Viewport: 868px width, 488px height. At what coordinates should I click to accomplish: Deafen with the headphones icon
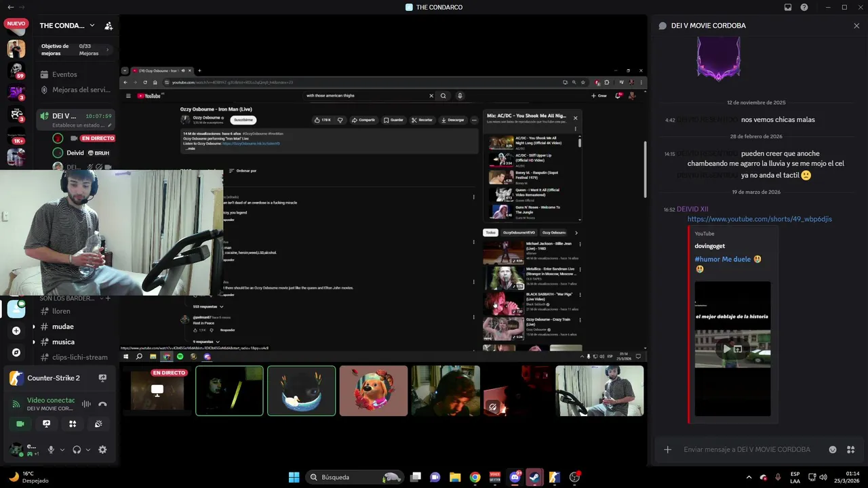pyautogui.click(x=77, y=449)
